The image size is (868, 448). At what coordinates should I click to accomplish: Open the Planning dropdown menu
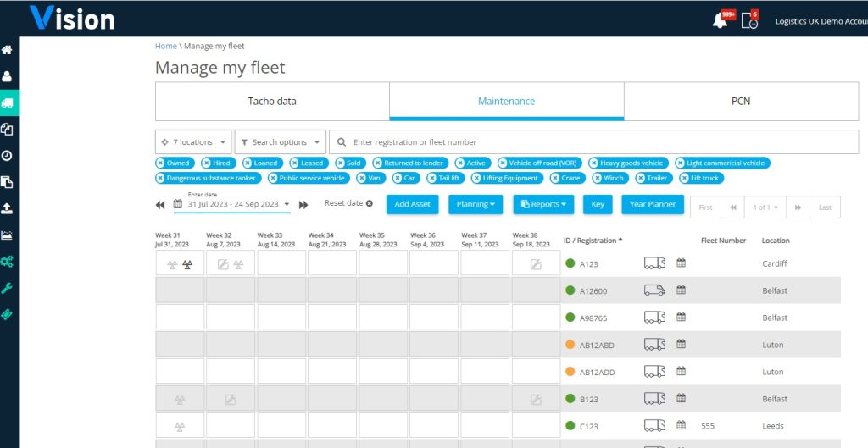pyautogui.click(x=476, y=205)
